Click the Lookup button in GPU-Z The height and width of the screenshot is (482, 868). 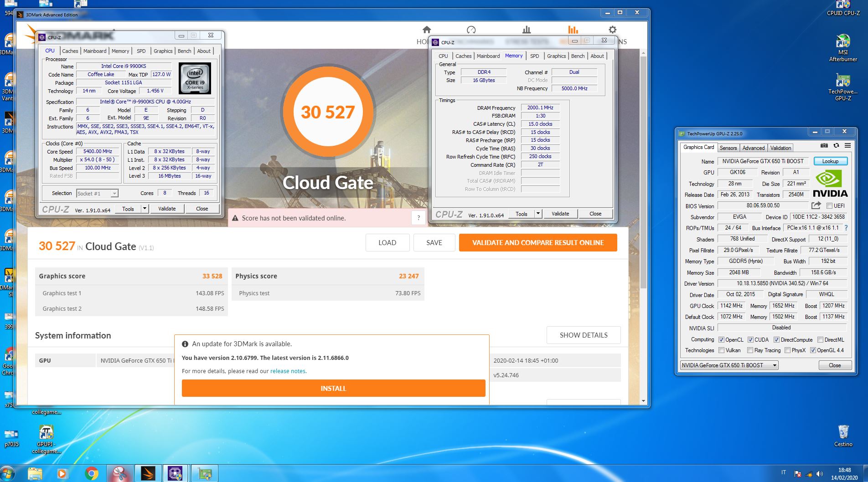830,161
